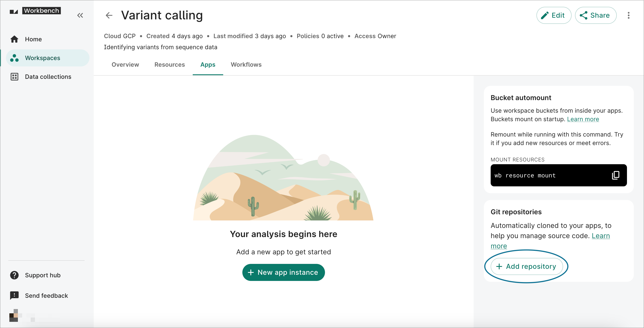Viewport: 644px width, 328px height.
Task: Click the Apps tab
Action: pos(208,64)
